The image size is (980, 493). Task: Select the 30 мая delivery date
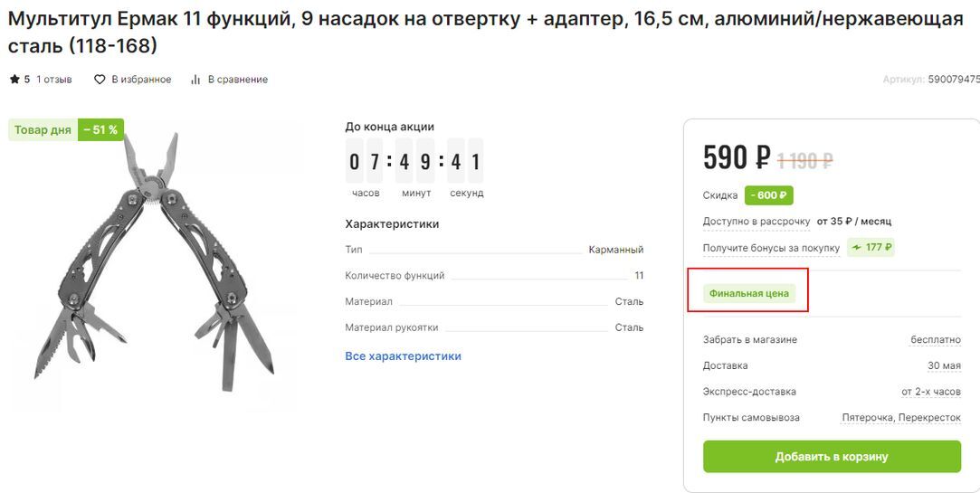coord(944,366)
